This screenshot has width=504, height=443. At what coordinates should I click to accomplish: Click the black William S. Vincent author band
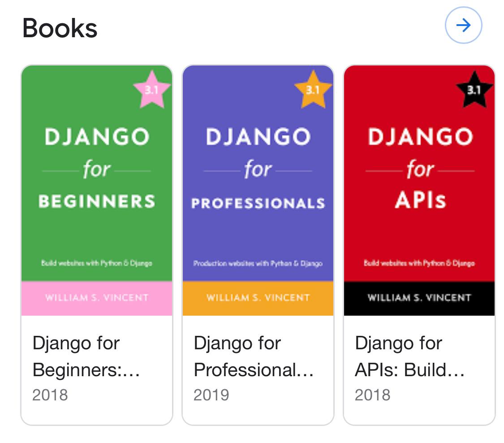pos(419,298)
